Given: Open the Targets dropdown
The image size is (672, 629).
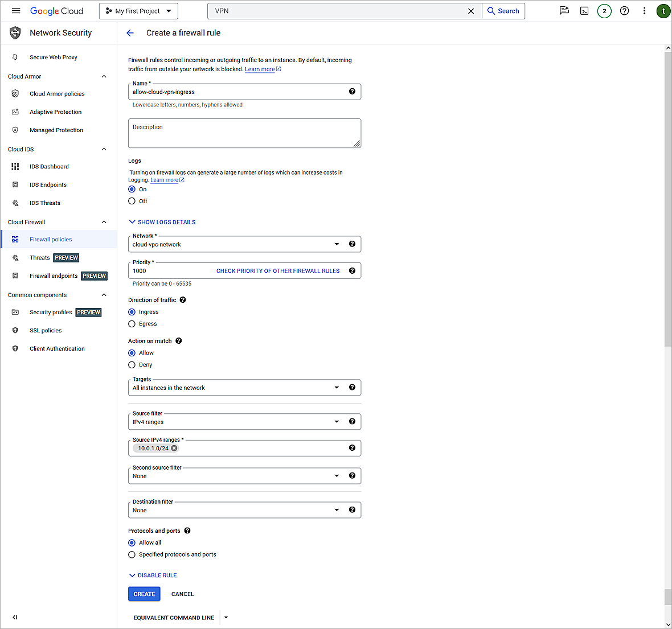Looking at the screenshot, I should tap(336, 387).
